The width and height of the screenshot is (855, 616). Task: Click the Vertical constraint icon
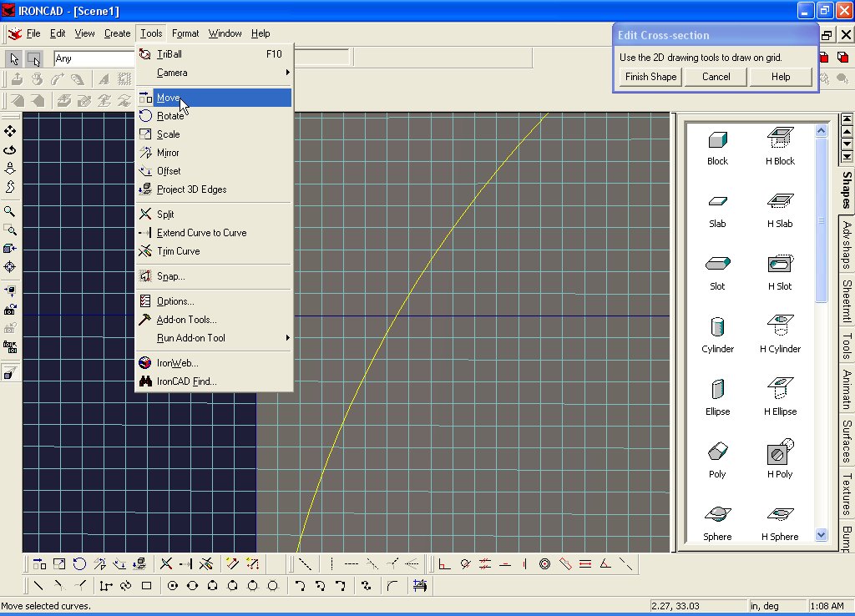click(524, 564)
